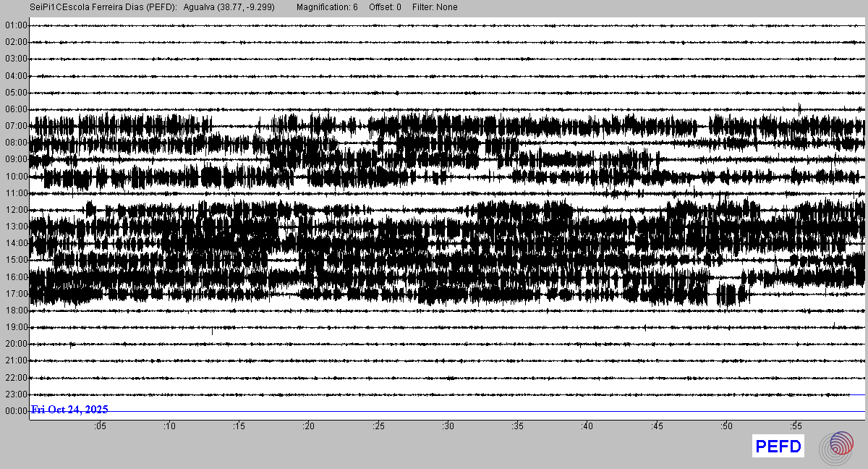This screenshot has width=868, height=469.
Task: Select the 13:00 hour row label
Action: click(16, 227)
